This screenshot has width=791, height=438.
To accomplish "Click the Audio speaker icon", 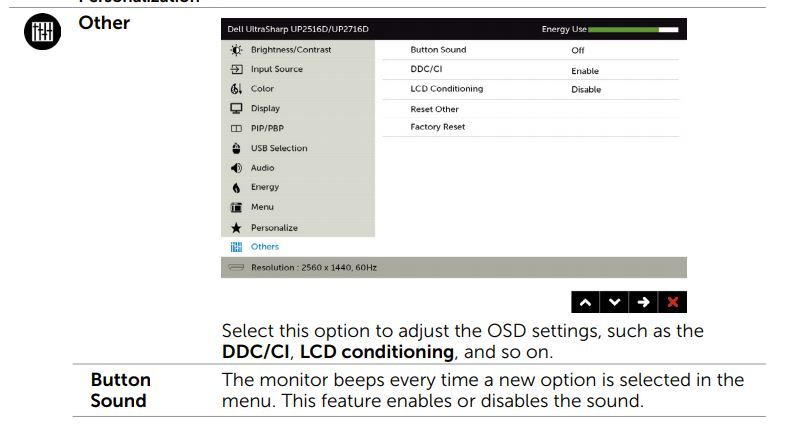I will (x=236, y=168).
